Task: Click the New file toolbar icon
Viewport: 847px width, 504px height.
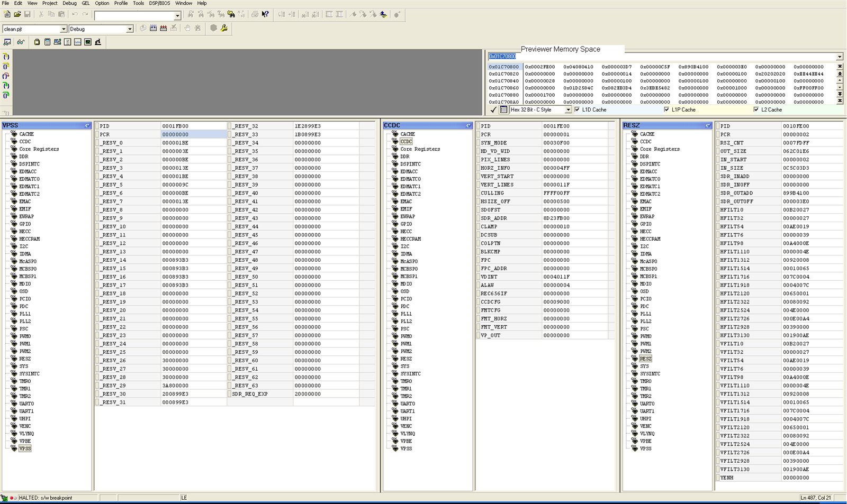Action: pyautogui.click(x=7, y=14)
